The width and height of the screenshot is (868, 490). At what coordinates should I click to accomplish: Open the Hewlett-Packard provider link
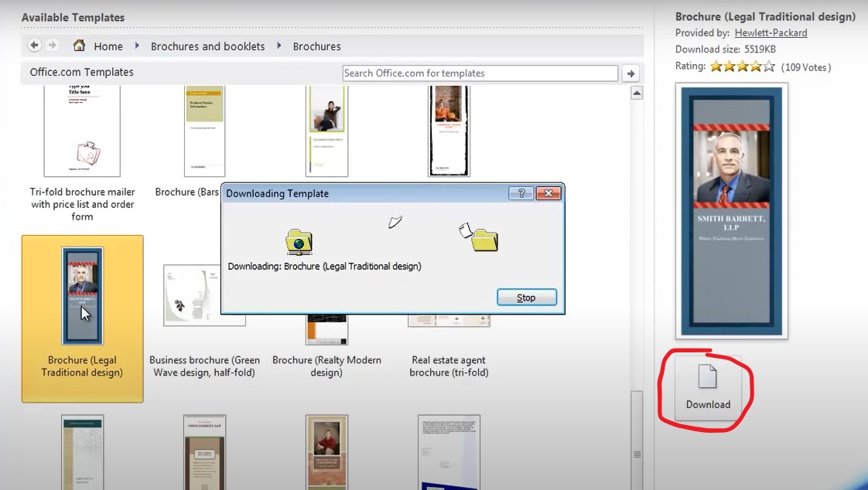771,32
